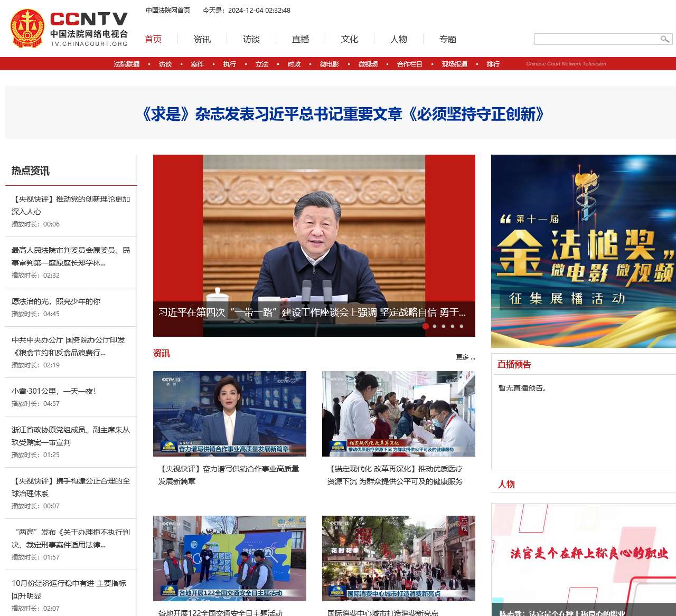Select the second carousel dot

(x=435, y=326)
